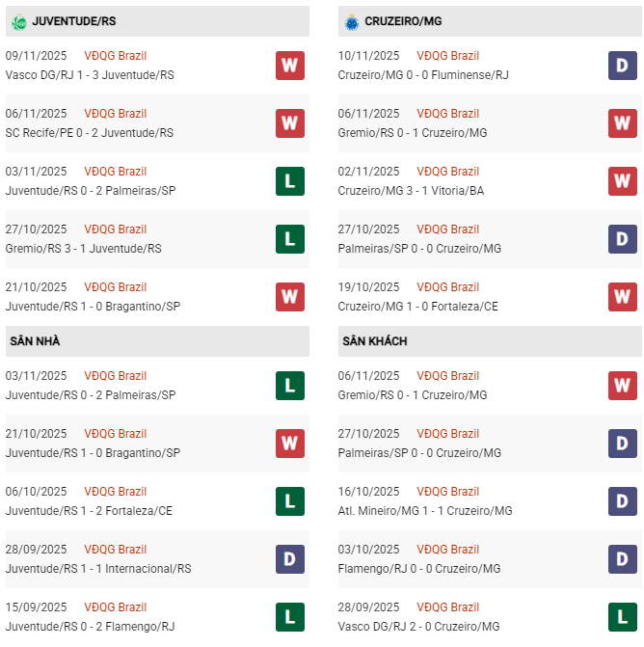Click L badge for Vasco 2-0 Cruzeiro

[622, 617]
